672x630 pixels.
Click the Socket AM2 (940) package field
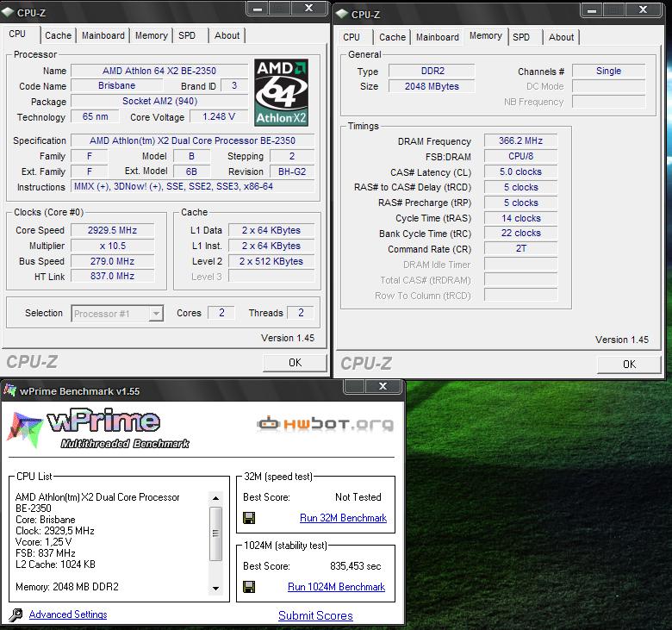tap(159, 101)
